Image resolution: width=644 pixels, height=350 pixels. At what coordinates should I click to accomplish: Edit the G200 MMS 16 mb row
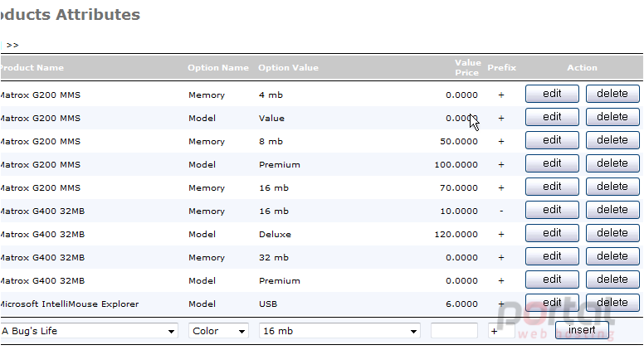coord(552,187)
